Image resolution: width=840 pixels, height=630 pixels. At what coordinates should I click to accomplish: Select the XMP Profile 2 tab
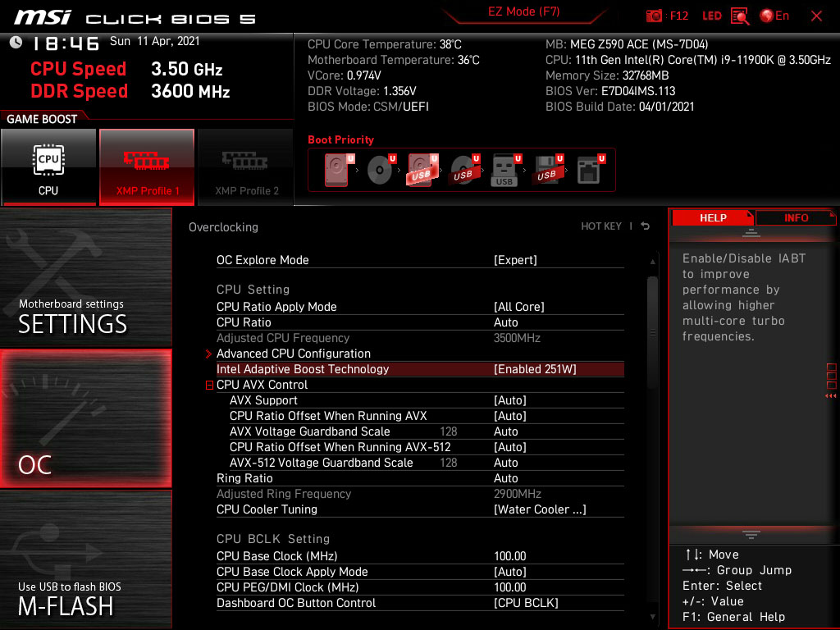245,167
